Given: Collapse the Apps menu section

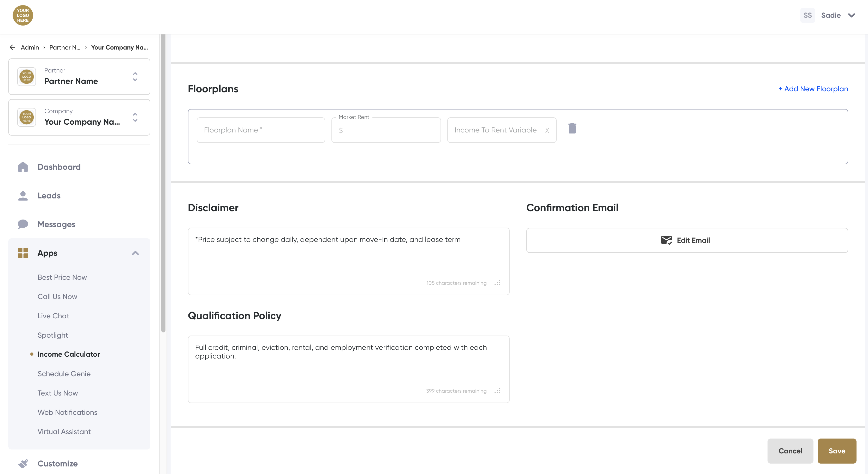Looking at the screenshot, I should pos(135,253).
